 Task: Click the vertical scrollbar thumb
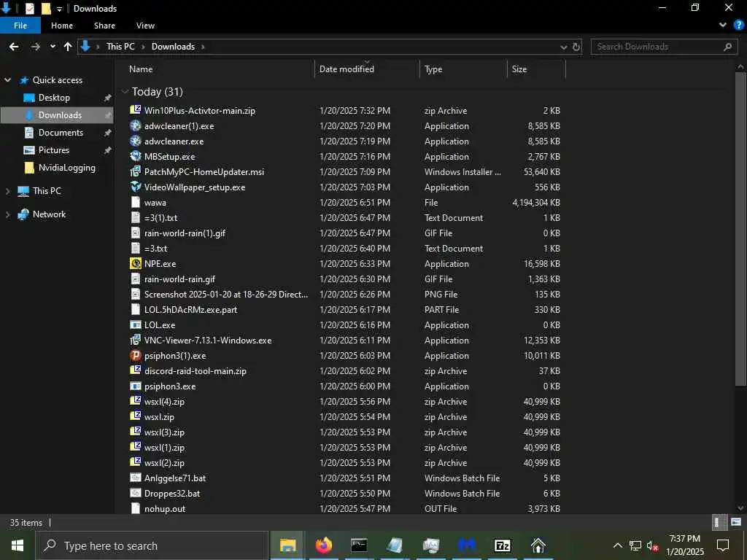(x=740, y=228)
